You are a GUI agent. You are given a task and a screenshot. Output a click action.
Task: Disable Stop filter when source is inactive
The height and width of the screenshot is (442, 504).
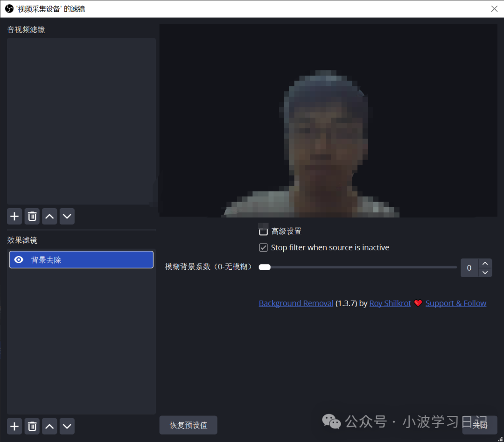(x=263, y=247)
